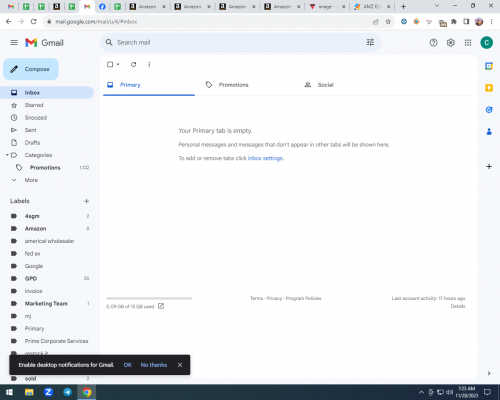Get add-ons with side panel plus icon

[489, 166]
